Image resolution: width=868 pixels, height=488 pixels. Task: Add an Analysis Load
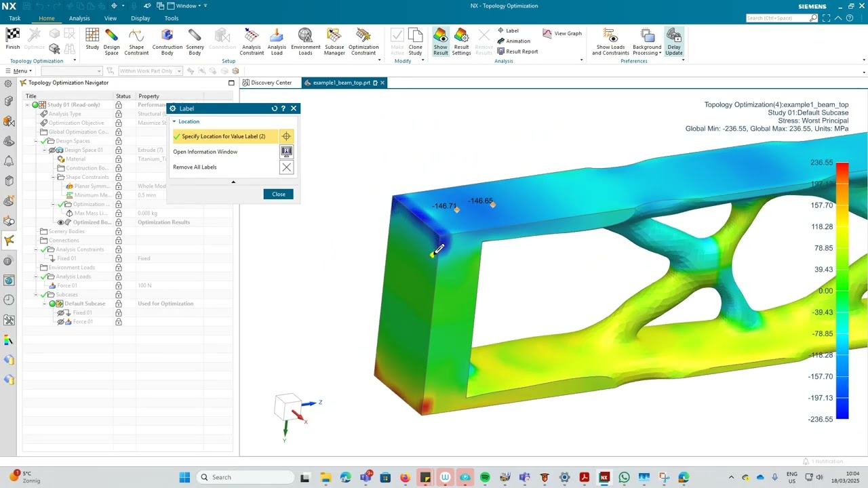click(x=277, y=41)
